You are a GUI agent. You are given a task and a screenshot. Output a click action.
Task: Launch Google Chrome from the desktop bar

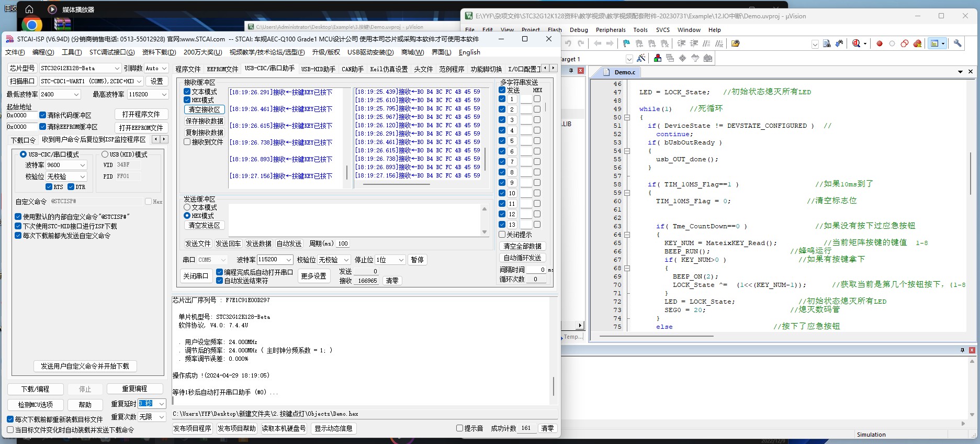(32, 25)
